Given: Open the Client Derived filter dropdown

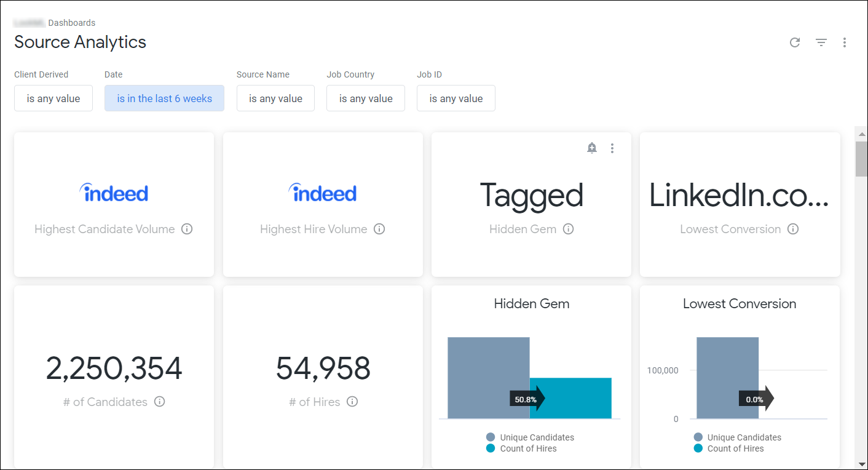Looking at the screenshot, I should (x=53, y=98).
